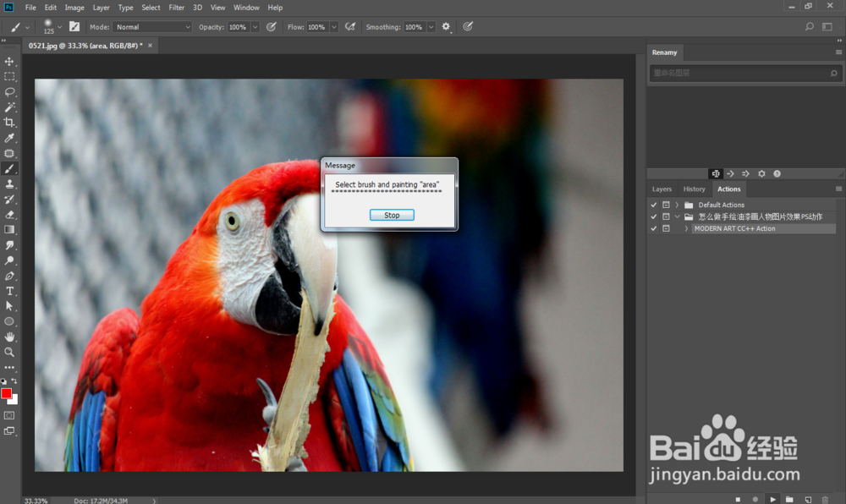
Task: Toggle dialog box for Default Actions
Action: coord(666,205)
